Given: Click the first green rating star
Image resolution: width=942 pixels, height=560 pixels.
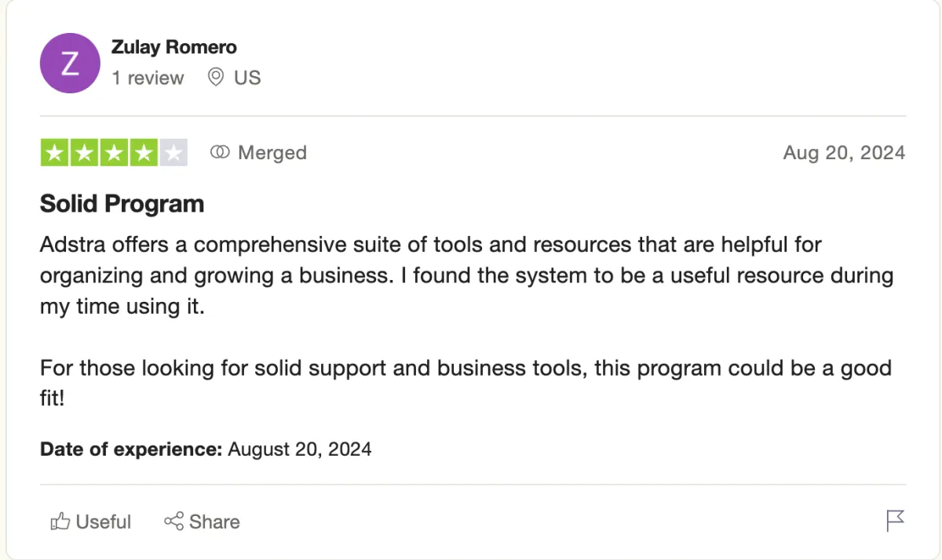Looking at the screenshot, I should click(54, 153).
